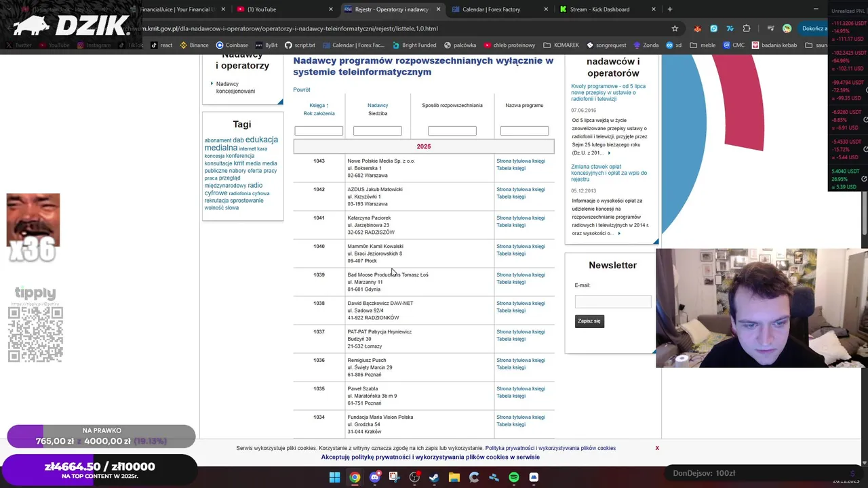The image size is (868, 488).
Task: Open Tabela księgi for entry 1035
Action: [x=511, y=396]
